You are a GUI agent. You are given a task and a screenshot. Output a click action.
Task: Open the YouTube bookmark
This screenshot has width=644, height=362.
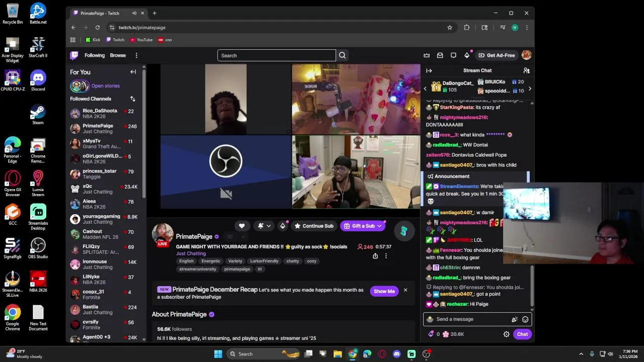pos(141,40)
